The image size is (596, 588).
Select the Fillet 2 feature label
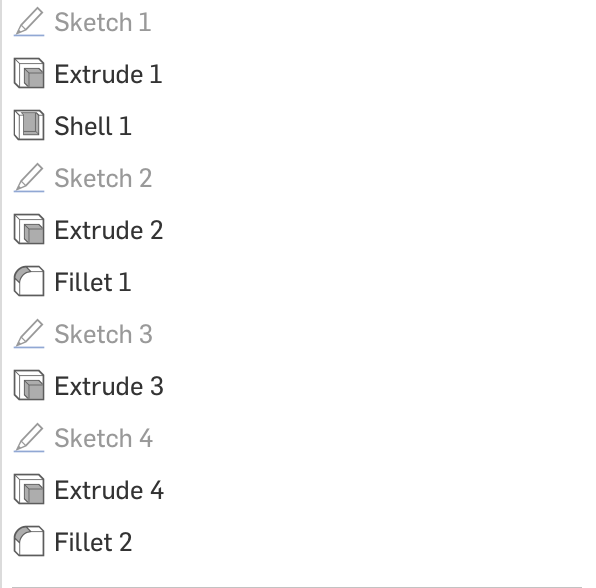pyautogui.click(x=94, y=542)
